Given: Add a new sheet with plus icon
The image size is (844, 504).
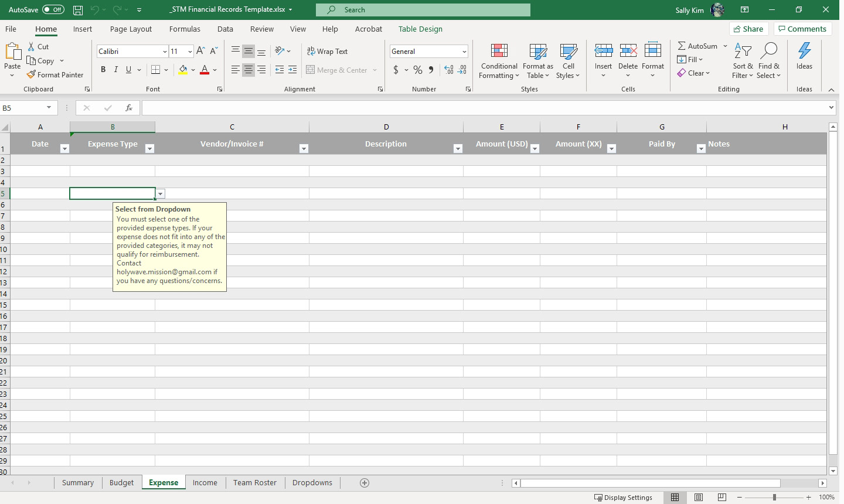Looking at the screenshot, I should 365,483.
